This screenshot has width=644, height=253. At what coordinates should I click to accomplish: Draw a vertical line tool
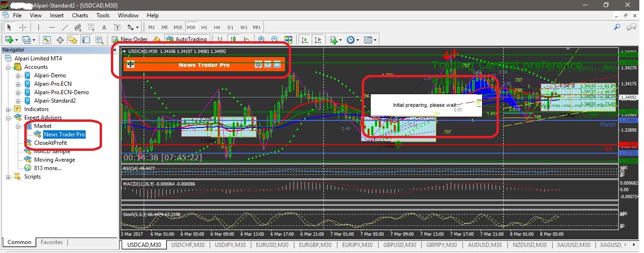(x=38, y=27)
